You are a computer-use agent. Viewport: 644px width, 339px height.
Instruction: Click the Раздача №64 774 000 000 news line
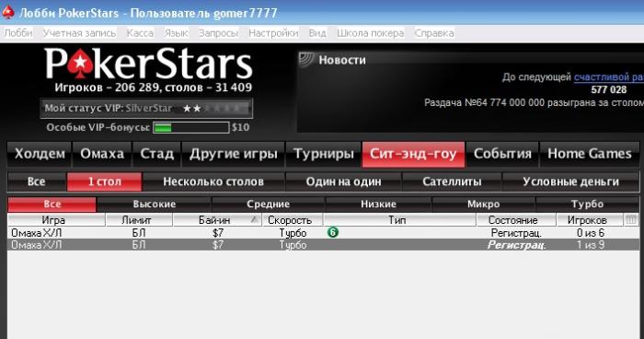[534, 102]
